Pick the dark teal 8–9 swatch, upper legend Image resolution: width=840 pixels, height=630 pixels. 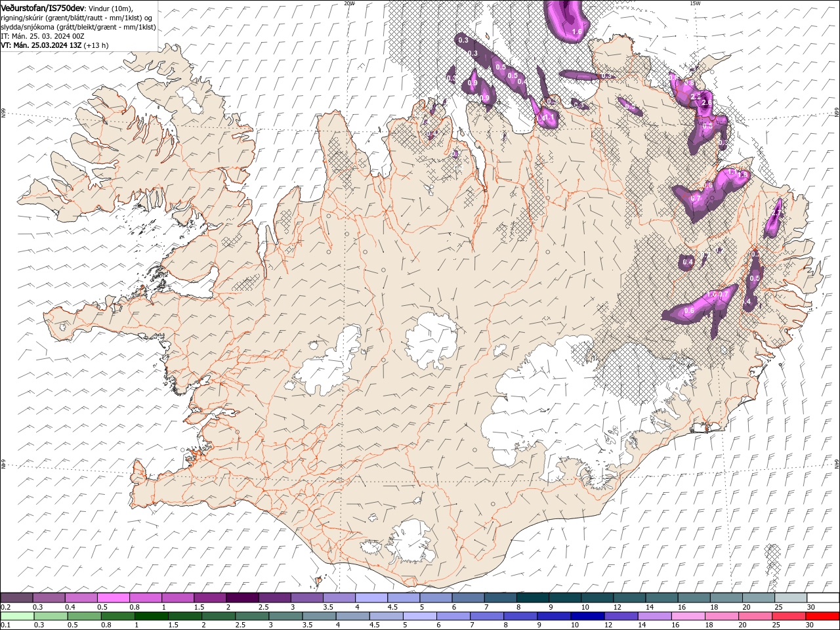tap(533, 598)
